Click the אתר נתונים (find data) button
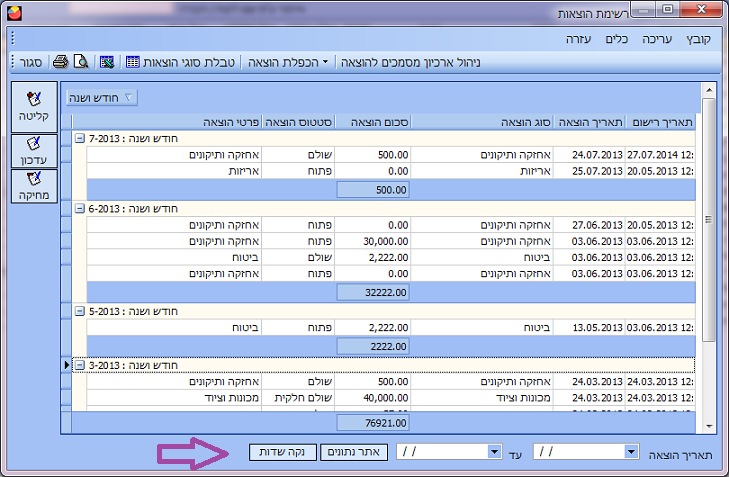729x477 pixels. coord(354,452)
